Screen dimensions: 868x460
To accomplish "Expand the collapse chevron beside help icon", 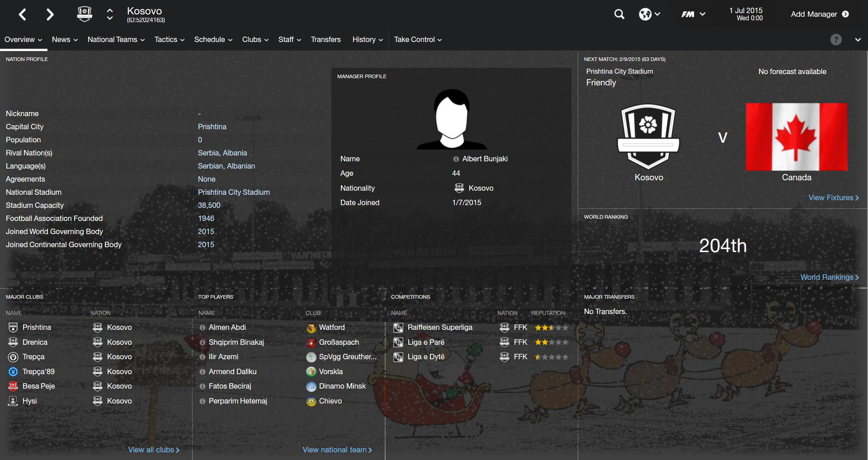I will 858,40.
